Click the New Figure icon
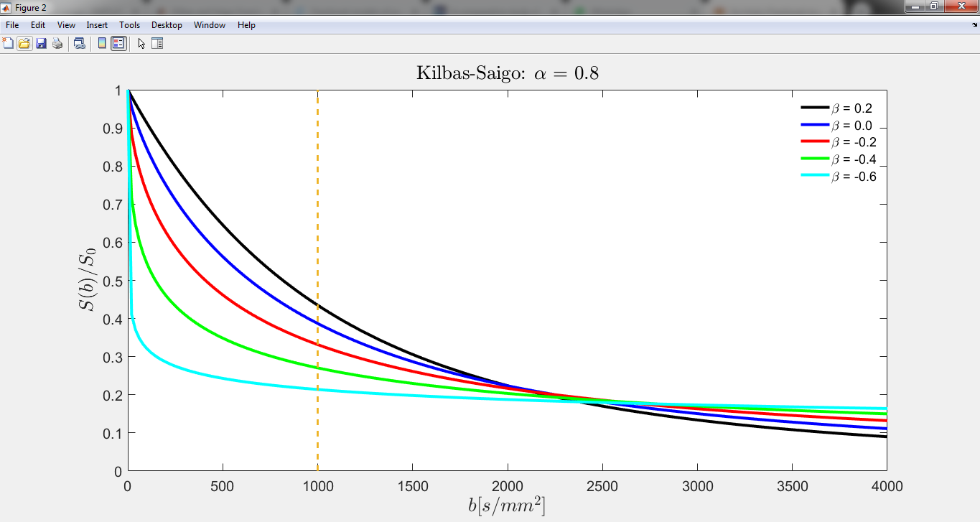Screen dimensions: 980x522 click(x=8, y=43)
